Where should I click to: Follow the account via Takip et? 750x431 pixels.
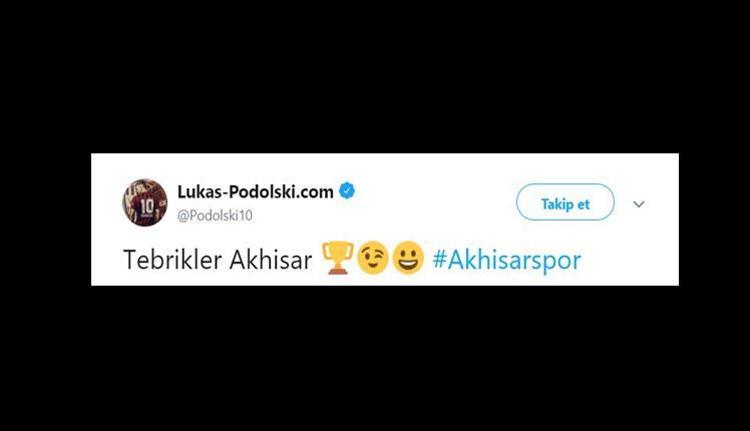point(565,202)
